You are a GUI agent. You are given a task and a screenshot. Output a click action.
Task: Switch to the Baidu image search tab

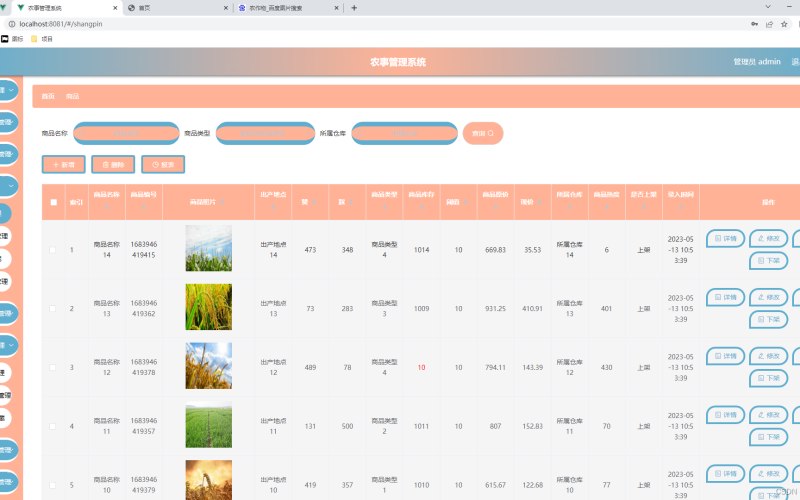(x=288, y=8)
